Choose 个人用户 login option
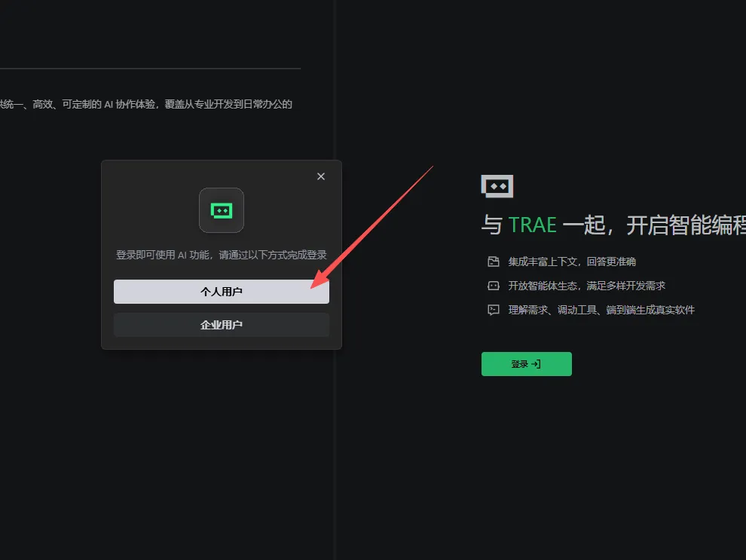The height and width of the screenshot is (560, 746). point(222,292)
